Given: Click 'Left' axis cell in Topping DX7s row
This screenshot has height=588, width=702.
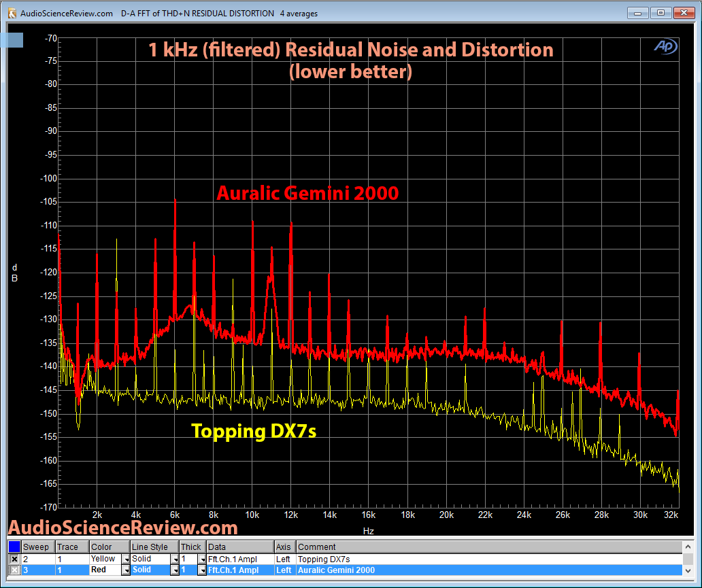Looking at the screenshot, I should [285, 559].
